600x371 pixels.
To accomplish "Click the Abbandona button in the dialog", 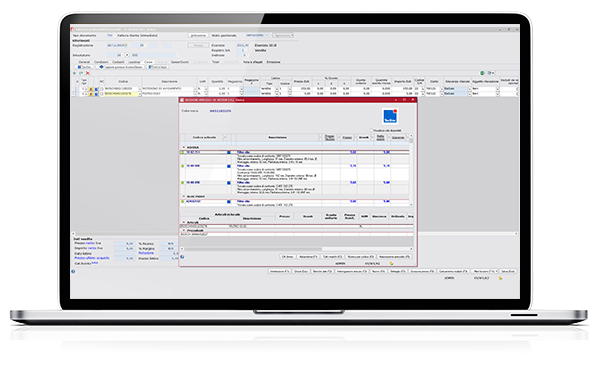I will [308, 257].
